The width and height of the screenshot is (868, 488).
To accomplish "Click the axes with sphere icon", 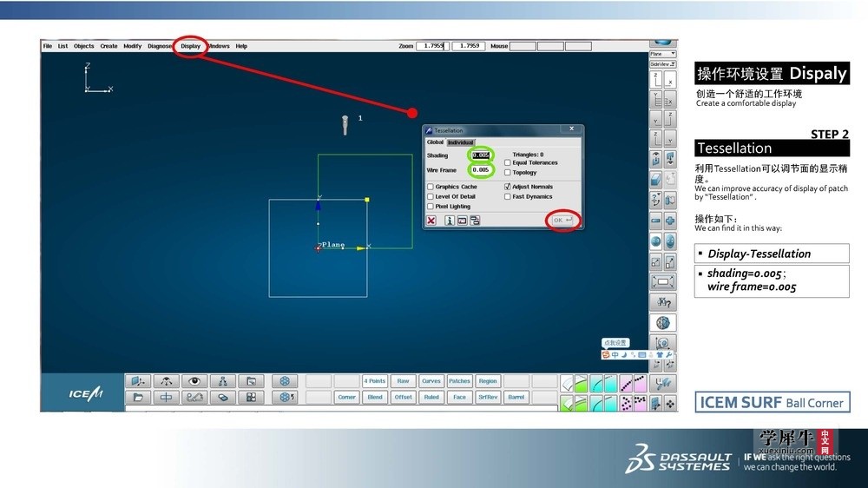I will click(x=662, y=343).
